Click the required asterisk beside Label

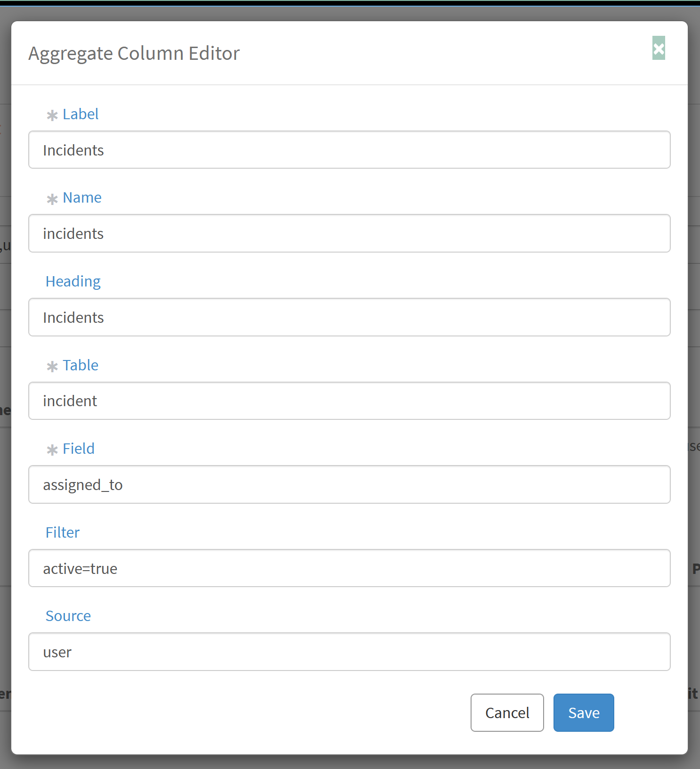point(52,115)
